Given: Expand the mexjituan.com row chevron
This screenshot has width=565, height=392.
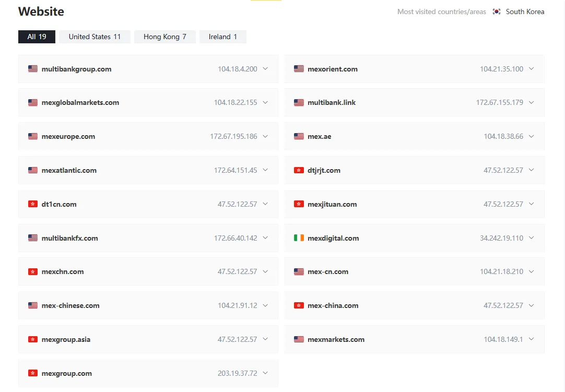Looking at the screenshot, I should [531, 204].
